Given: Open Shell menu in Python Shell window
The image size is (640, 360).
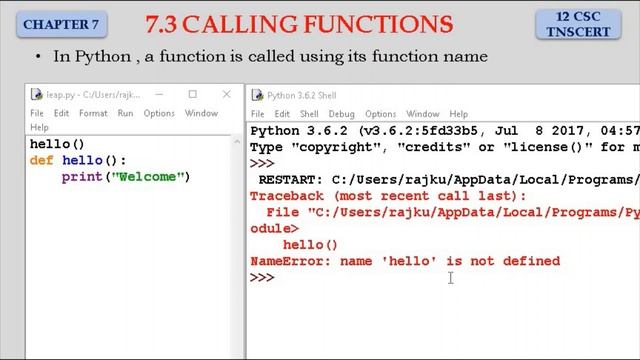Looking at the screenshot, I should [x=309, y=114].
